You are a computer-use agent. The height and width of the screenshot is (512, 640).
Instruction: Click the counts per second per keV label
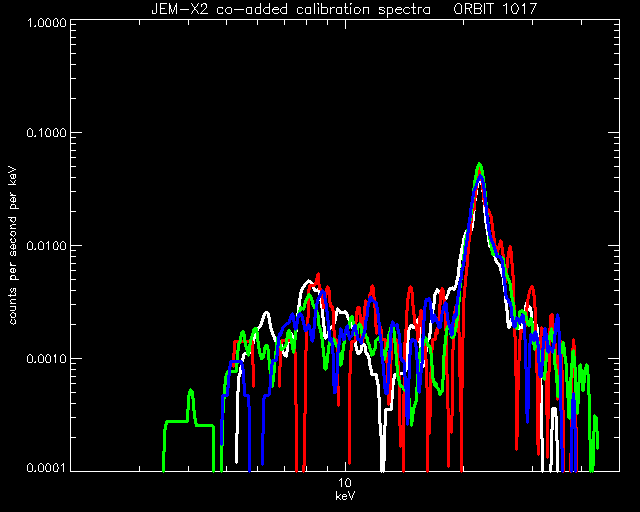(x=13, y=246)
